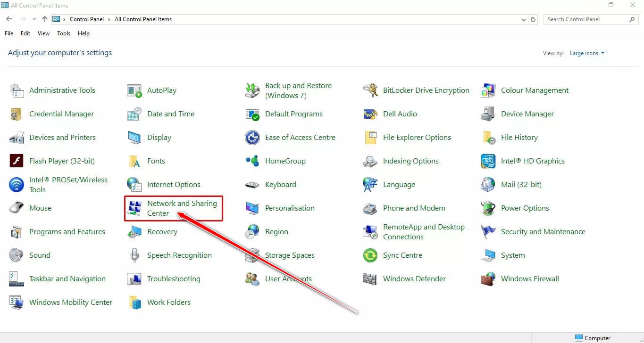Viewport: 644px width, 343px height.
Task: Open the Language icon
Action: pyautogui.click(x=370, y=185)
